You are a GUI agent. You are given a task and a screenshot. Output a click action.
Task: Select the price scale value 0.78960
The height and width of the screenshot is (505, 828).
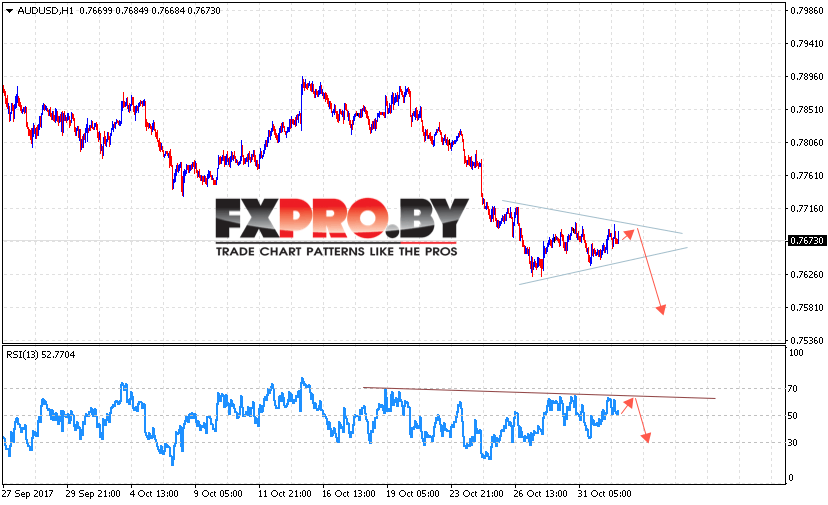pos(807,77)
